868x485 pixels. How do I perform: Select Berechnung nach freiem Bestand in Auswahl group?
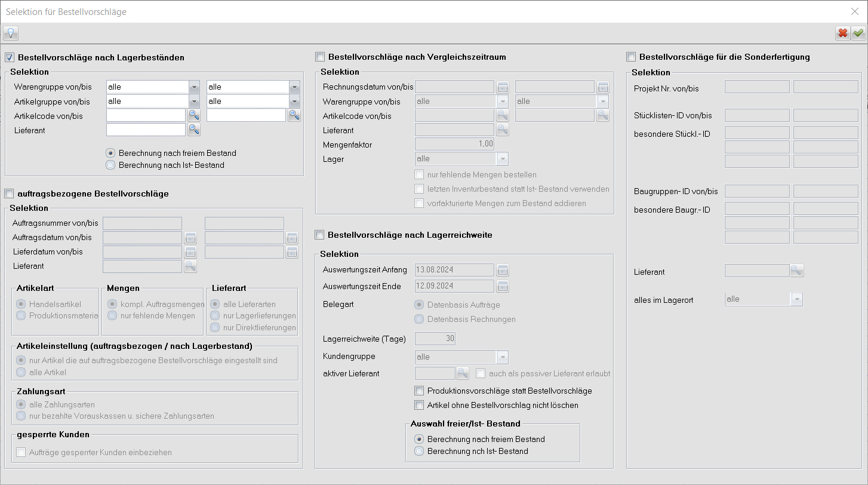pos(419,439)
